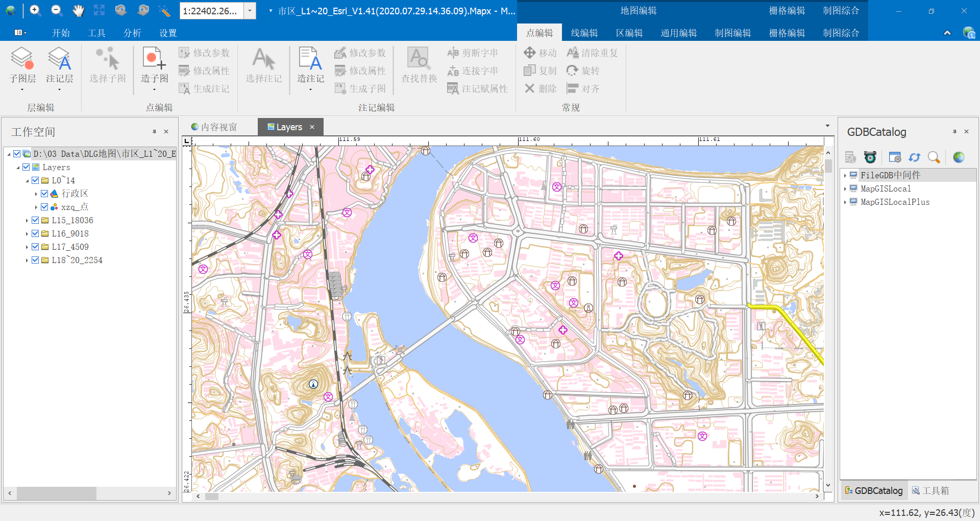
Task: Click the 对齐 align tool
Action: click(583, 88)
